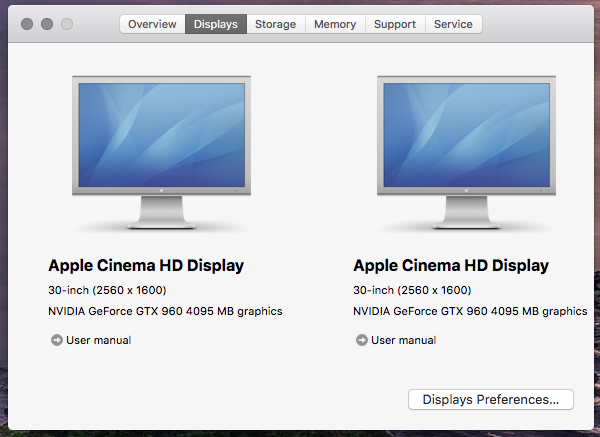Screen dimensions: 600x437
Task: Click the disabled zoom window button
Action: point(67,24)
